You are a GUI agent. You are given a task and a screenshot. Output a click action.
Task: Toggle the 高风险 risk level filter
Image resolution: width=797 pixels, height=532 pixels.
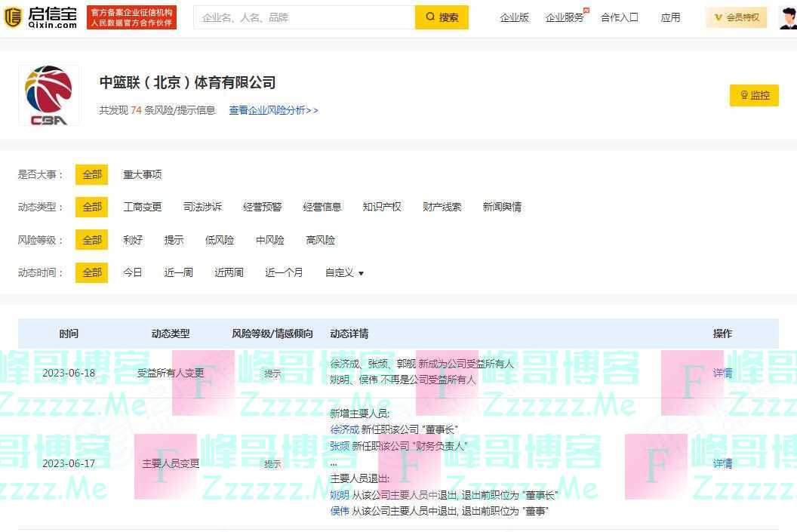320,240
